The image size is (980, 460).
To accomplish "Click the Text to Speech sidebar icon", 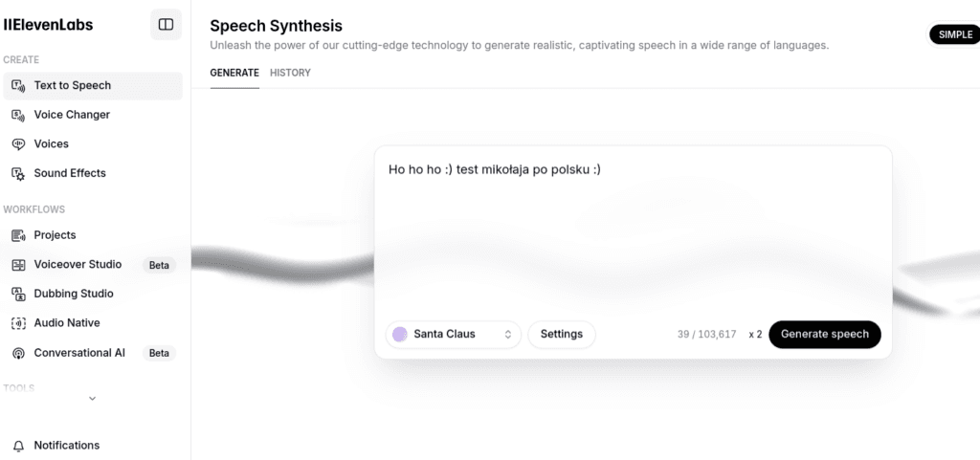I will tap(18, 86).
